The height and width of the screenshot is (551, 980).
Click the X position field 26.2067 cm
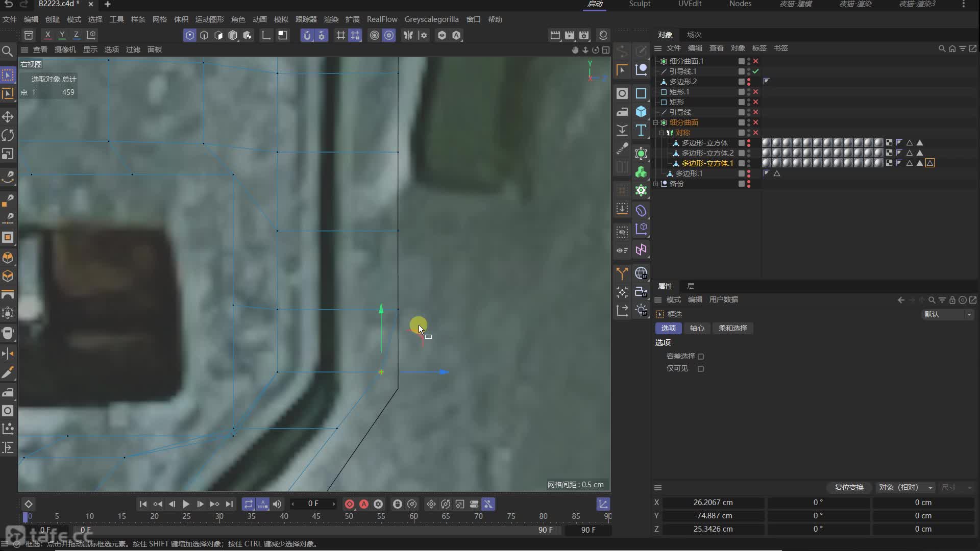713,503
